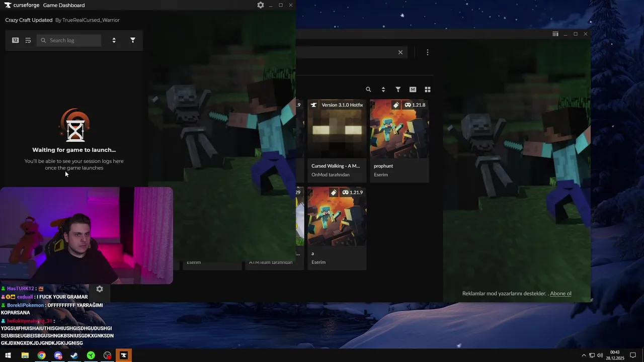Click the tag icon on prophunt card
The image size is (644, 362).
[x=396, y=105]
